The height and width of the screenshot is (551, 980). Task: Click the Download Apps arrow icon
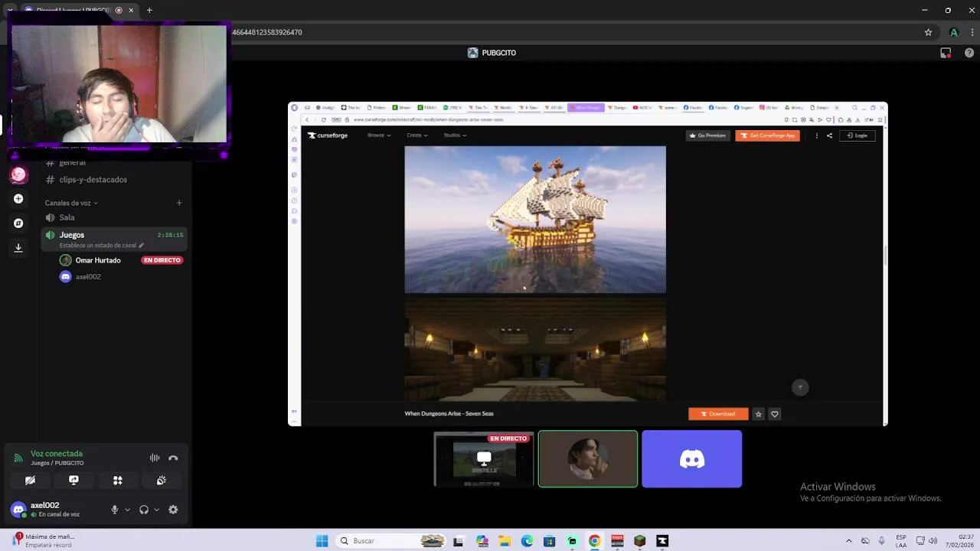[18, 248]
